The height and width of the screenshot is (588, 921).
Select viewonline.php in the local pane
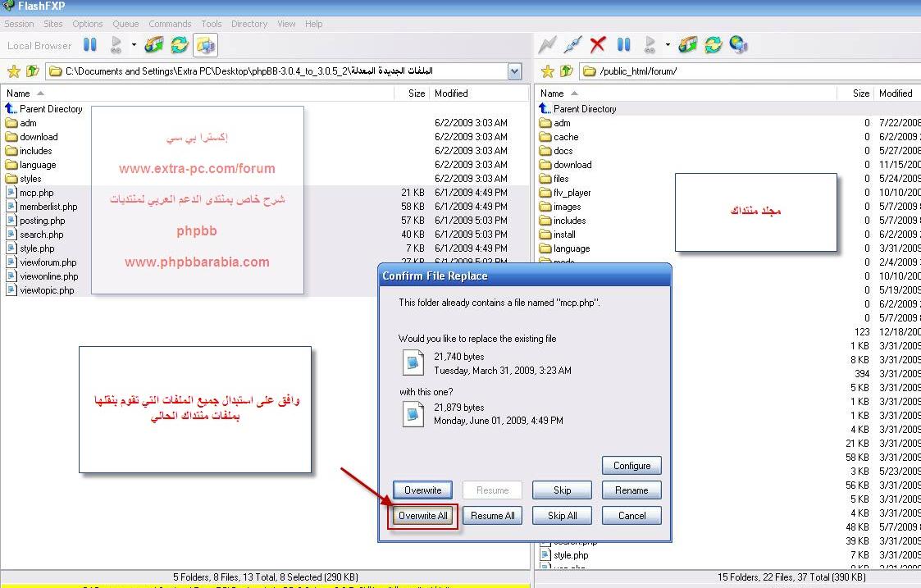tap(42, 276)
